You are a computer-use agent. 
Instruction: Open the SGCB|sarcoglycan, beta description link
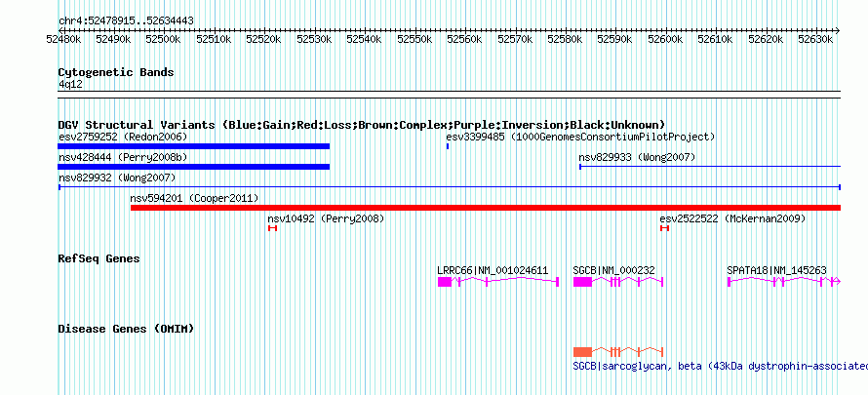tap(720, 367)
